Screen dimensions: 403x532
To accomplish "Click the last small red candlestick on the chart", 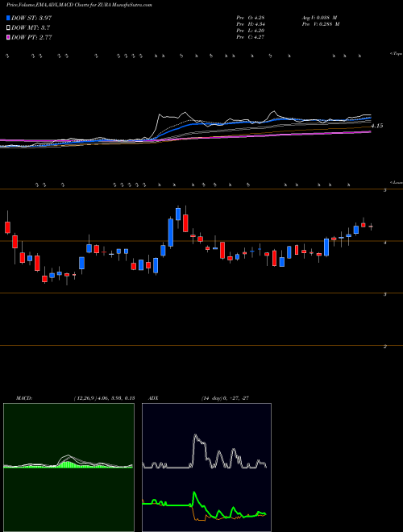I will [x=371, y=227].
